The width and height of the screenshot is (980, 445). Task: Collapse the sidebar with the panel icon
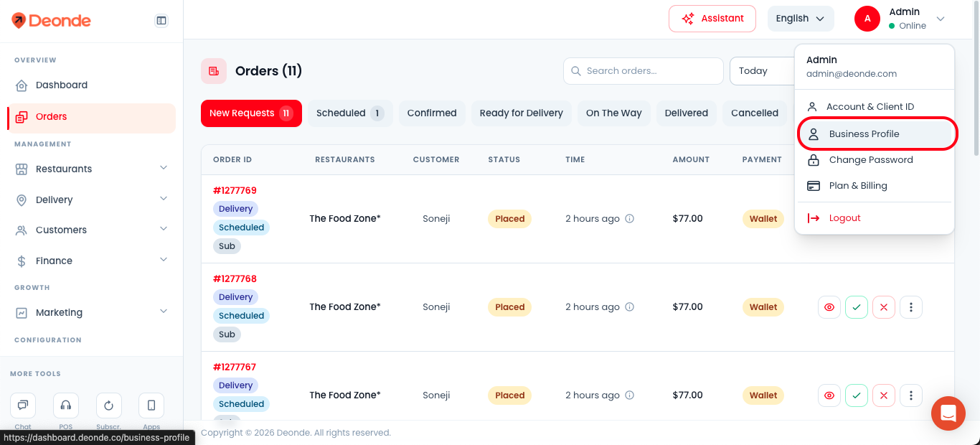(161, 21)
